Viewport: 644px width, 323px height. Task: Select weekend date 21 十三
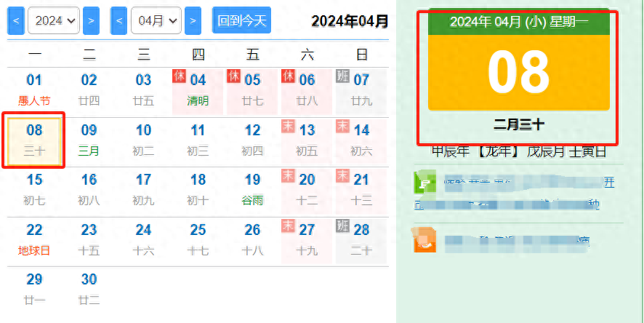tap(361, 191)
